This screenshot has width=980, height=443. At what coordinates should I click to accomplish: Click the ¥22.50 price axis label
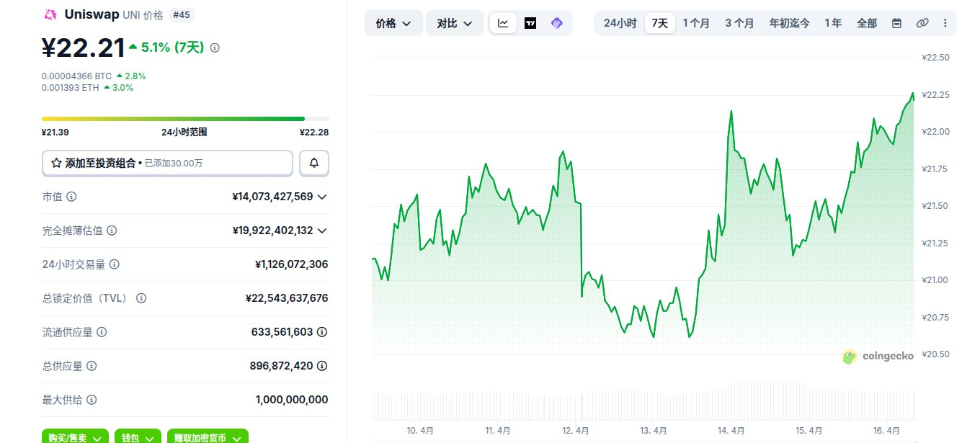click(x=936, y=58)
